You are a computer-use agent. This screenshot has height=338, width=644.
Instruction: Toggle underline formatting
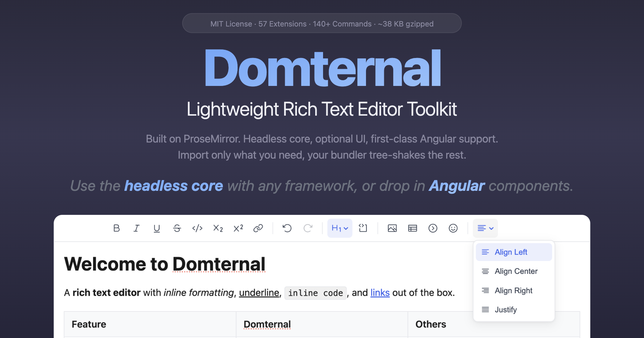[157, 228]
